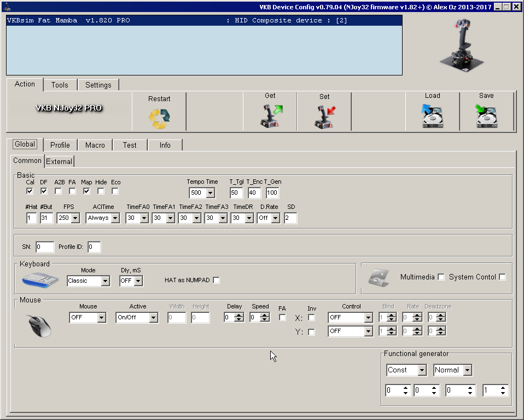This screenshot has width=524, height=420.
Task: Open the Keyboard Mode dropdown
Action: tap(105, 281)
